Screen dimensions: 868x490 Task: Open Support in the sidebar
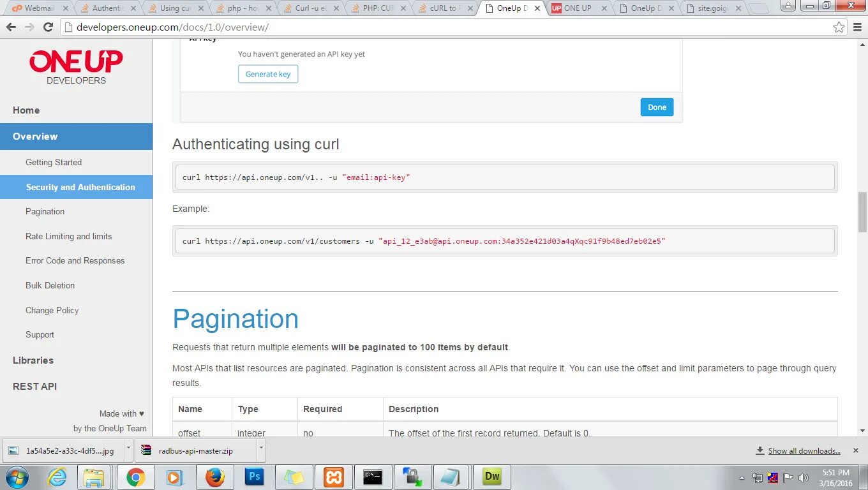40,334
